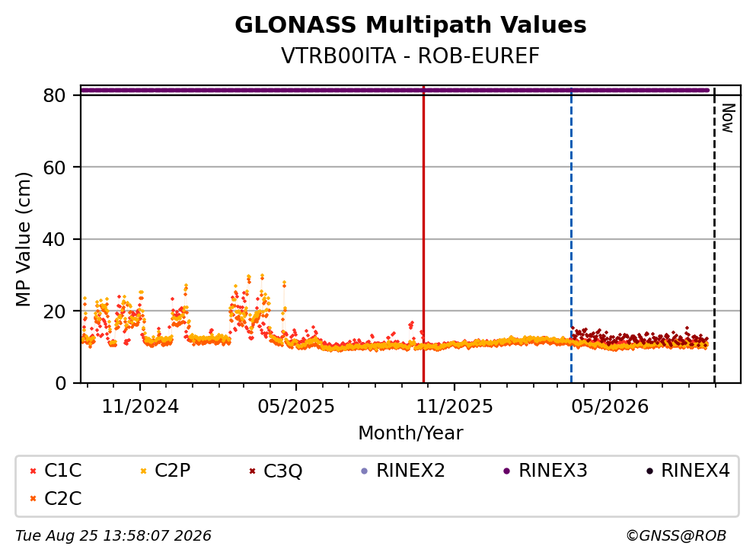756x559 pixels.
Task: Click the red C1C legend marker
Action: (x=33, y=471)
